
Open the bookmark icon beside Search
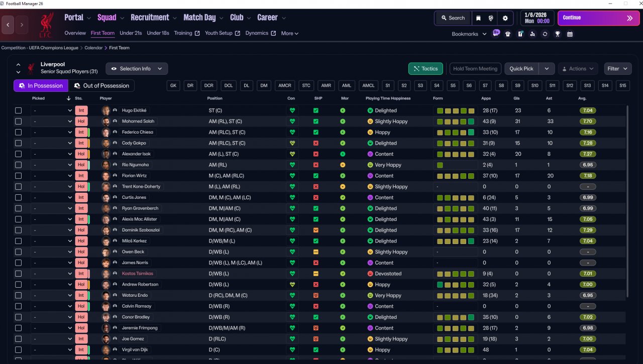click(478, 18)
